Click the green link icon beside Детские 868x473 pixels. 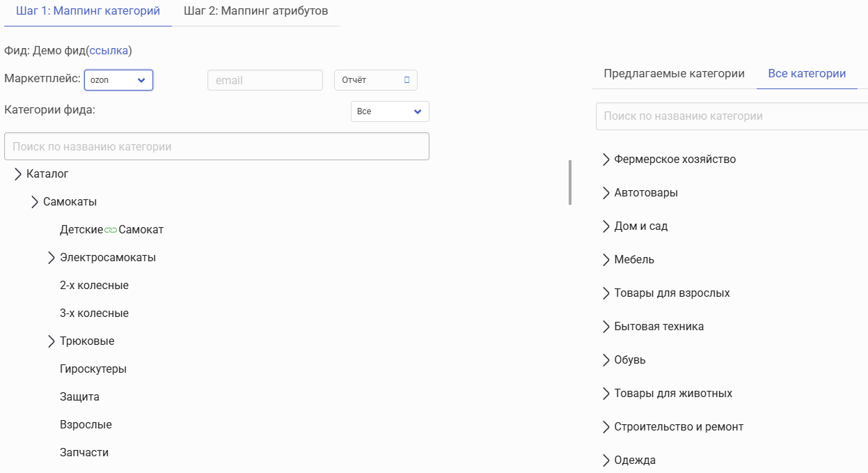pos(111,230)
